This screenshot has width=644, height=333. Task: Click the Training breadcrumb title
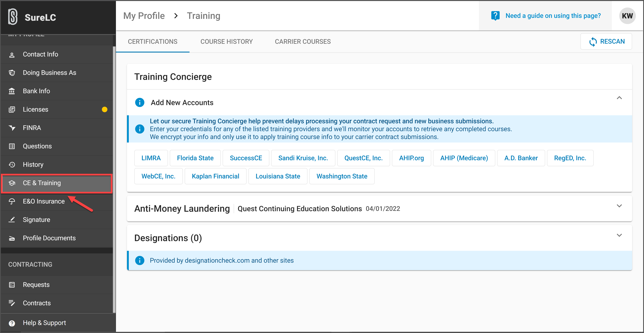204,16
